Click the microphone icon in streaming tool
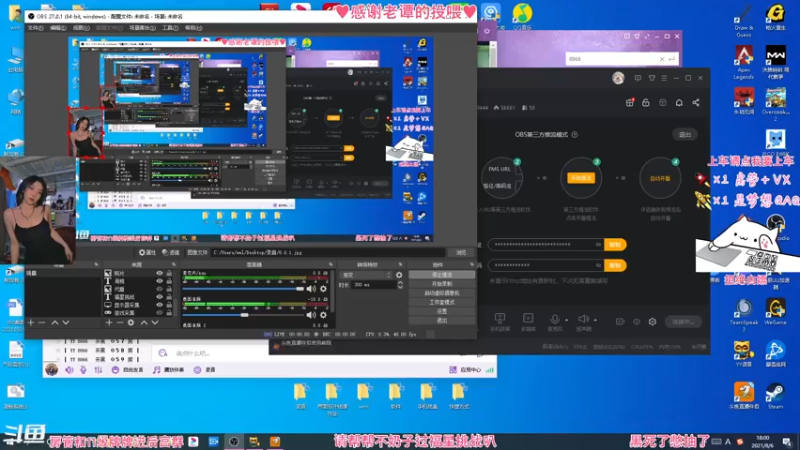The width and height of the screenshot is (800, 450). click(555, 319)
